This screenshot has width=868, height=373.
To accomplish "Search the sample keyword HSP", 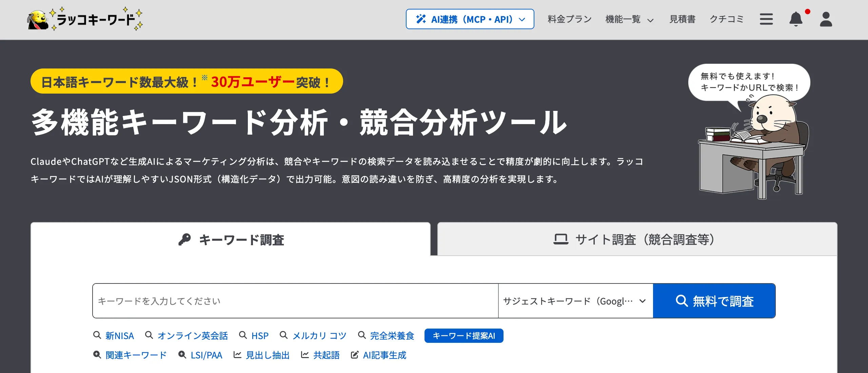I will (260, 336).
